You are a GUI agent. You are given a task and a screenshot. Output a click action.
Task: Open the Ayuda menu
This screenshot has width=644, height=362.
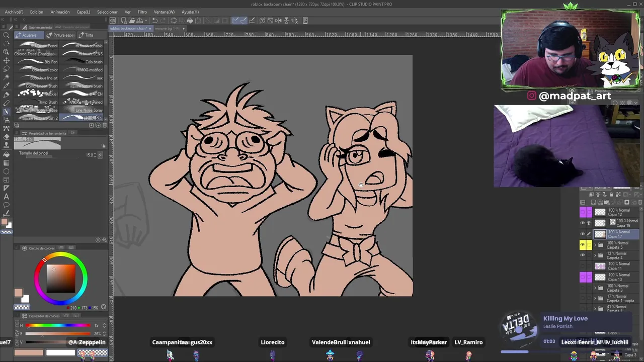coord(190,12)
